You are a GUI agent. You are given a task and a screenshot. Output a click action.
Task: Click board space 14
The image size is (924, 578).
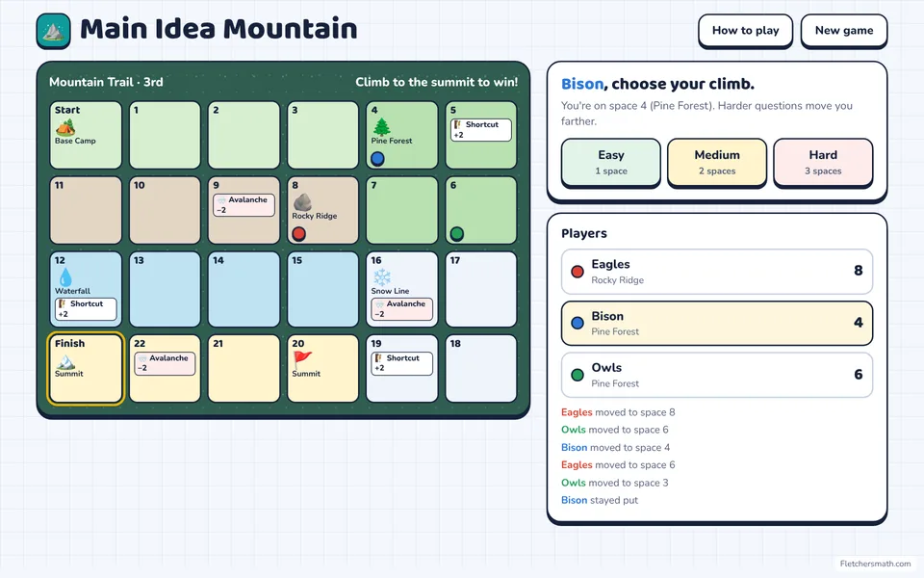[x=244, y=289]
